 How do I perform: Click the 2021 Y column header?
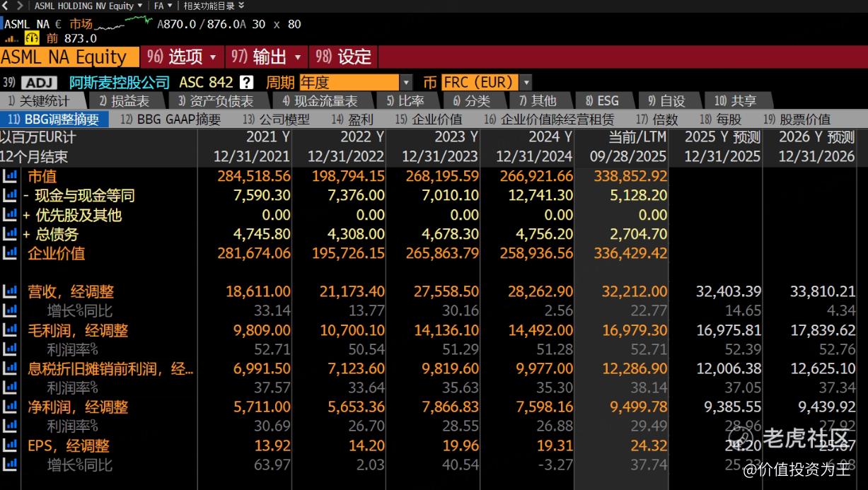[267, 136]
